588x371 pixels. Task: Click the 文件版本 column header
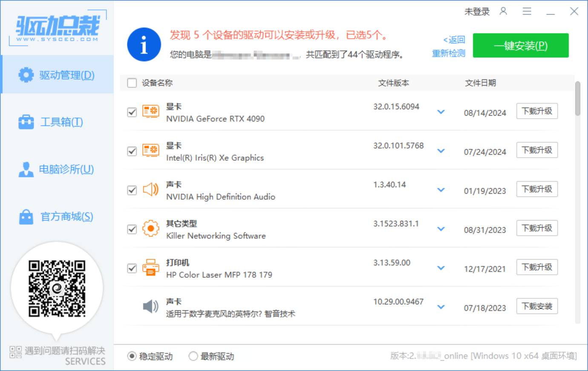pyautogui.click(x=394, y=83)
